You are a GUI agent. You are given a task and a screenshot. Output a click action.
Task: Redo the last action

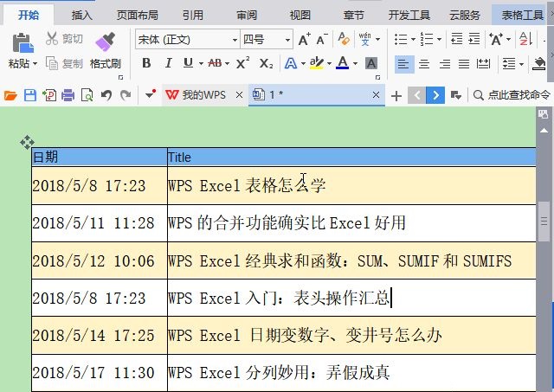[126, 95]
